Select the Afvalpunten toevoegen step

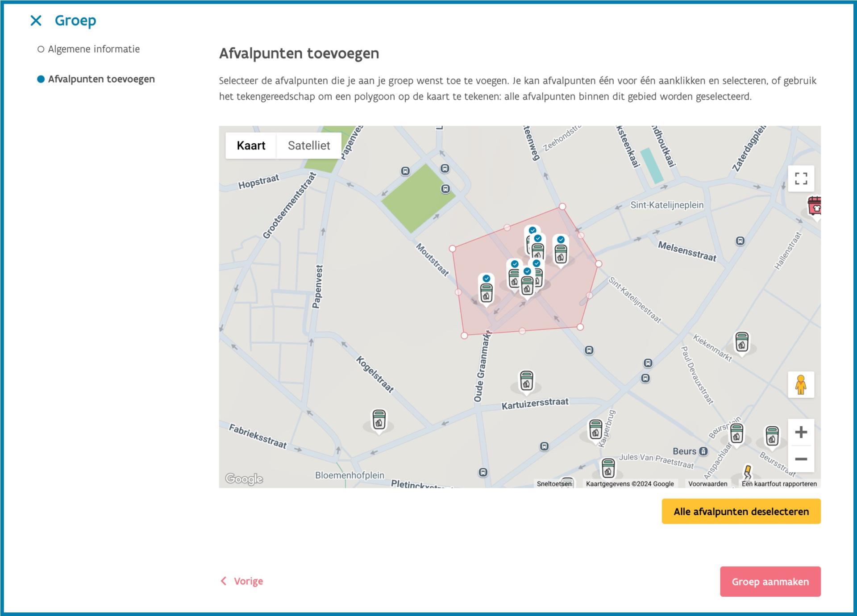96,79
